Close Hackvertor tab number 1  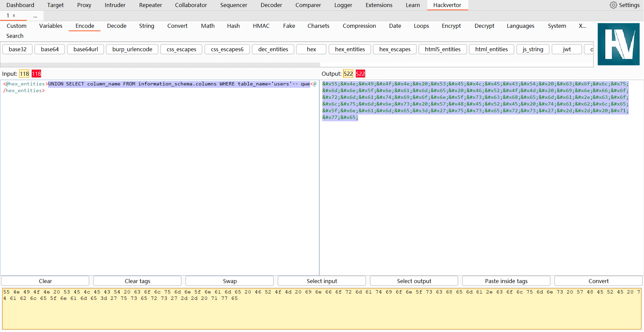click(14, 15)
